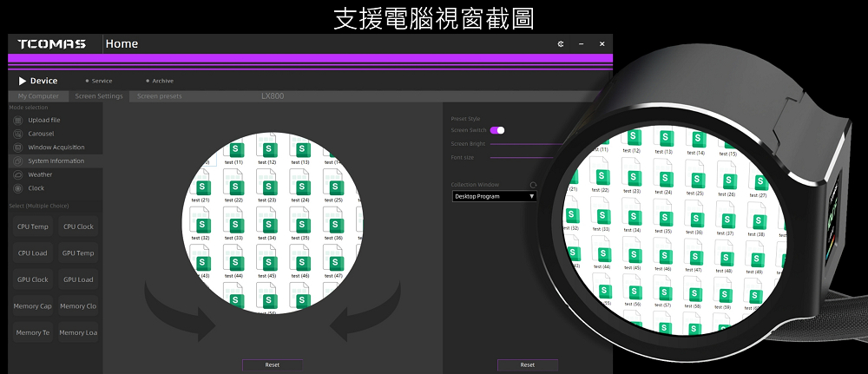Toggle the Screen Switch off

pyautogui.click(x=497, y=130)
